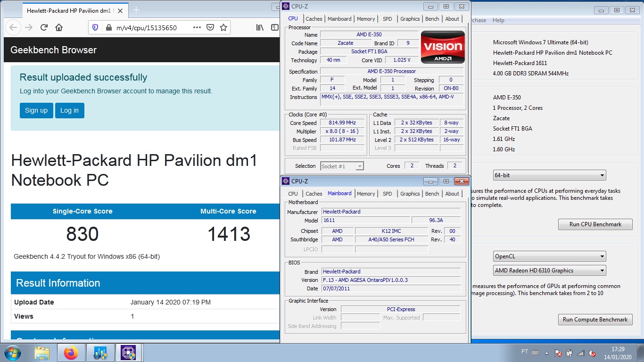Show hidden tray icons arrow
644x362 pixels.
point(547,353)
